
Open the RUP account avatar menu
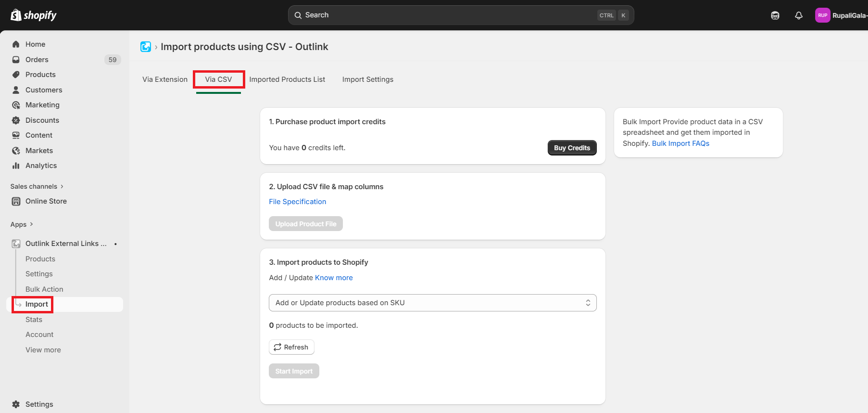pyautogui.click(x=823, y=15)
